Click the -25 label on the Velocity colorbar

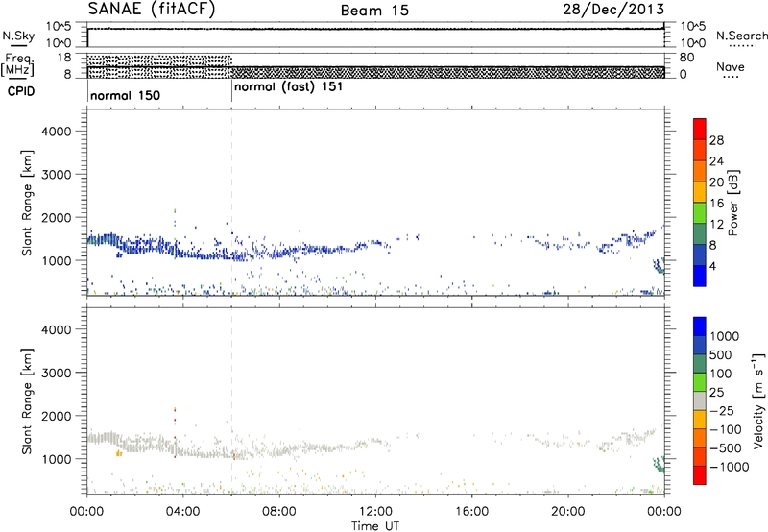[722, 410]
